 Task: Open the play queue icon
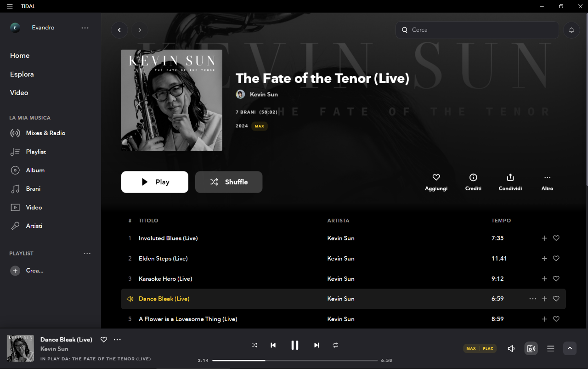pos(550,348)
